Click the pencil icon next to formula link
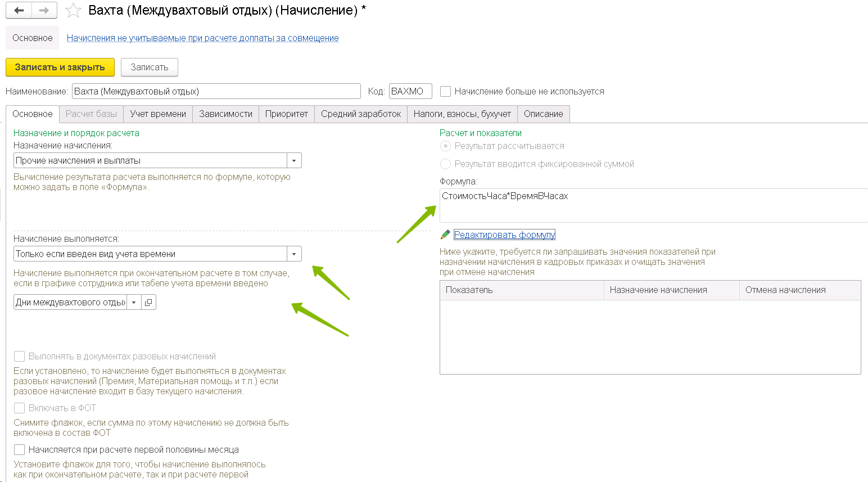The height and width of the screenshot is (482, 868). click(x=445, y=235)
